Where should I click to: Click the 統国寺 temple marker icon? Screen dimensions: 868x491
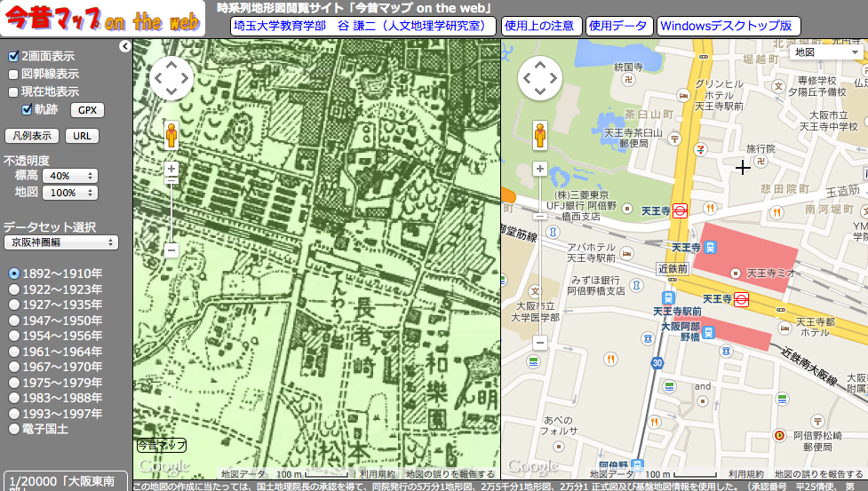(628, 80)
